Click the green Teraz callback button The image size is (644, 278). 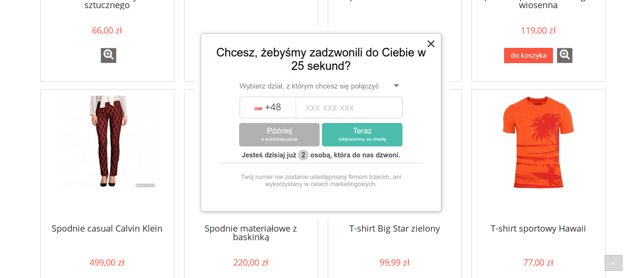coord(362,134)
